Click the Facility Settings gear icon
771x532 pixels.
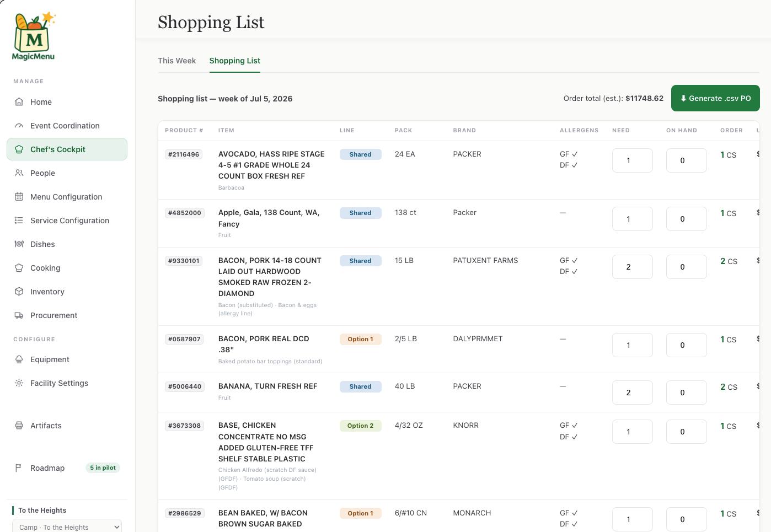(x=19, y=383)
